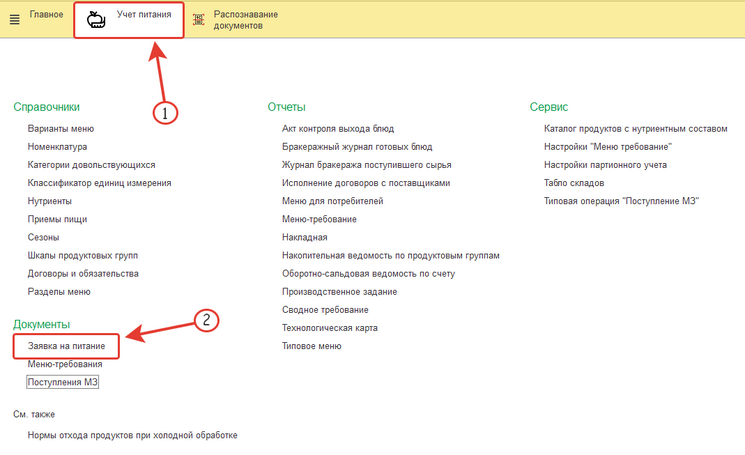Select Поступления МЗ link

[x=62, y=382]
